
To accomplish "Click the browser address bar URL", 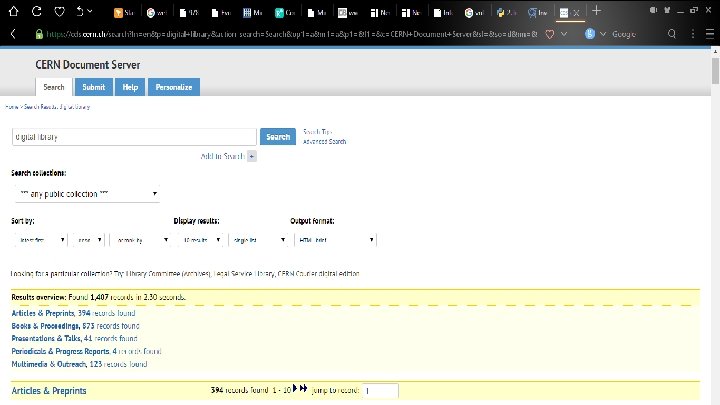I will [292, 34].
